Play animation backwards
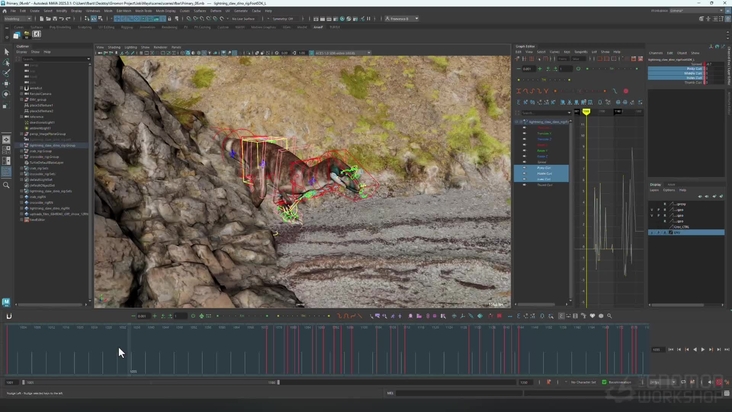732x412 pixels. 695,349
